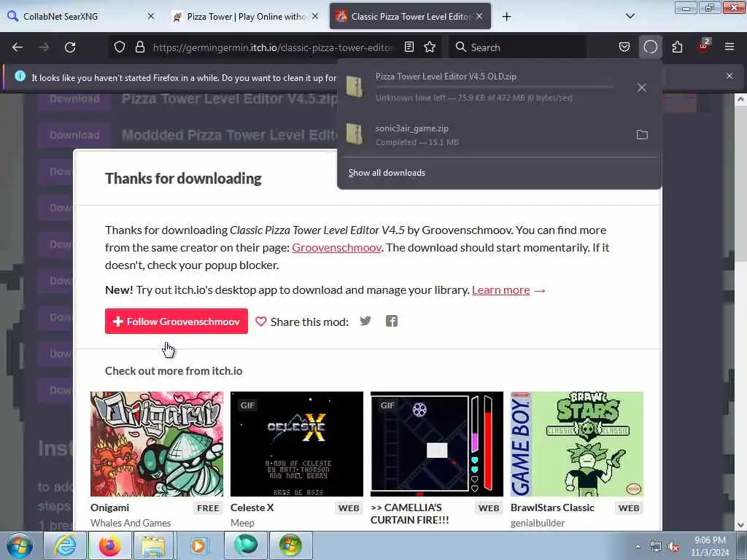
Task: Open the taskbar clock showing 9:06 PM
Action: [x=710, y=546]
